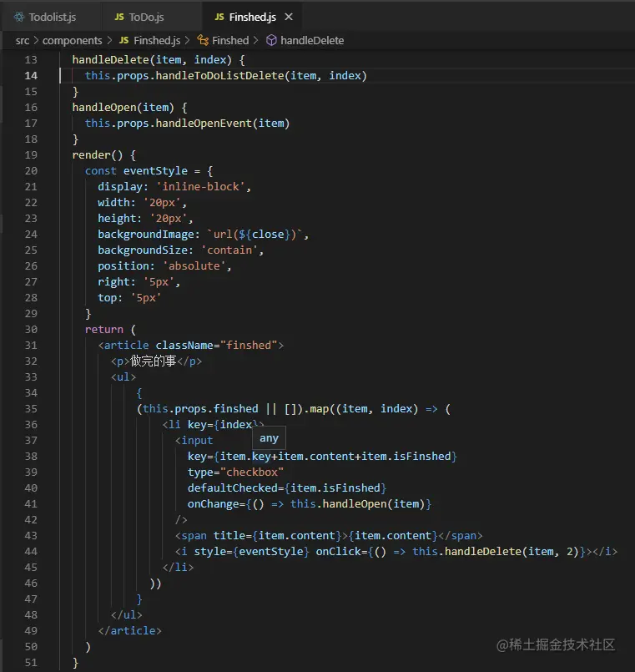Click the React icon on Todolist.js tab
This screenshot has width=635, height=672.
(19, 18)
